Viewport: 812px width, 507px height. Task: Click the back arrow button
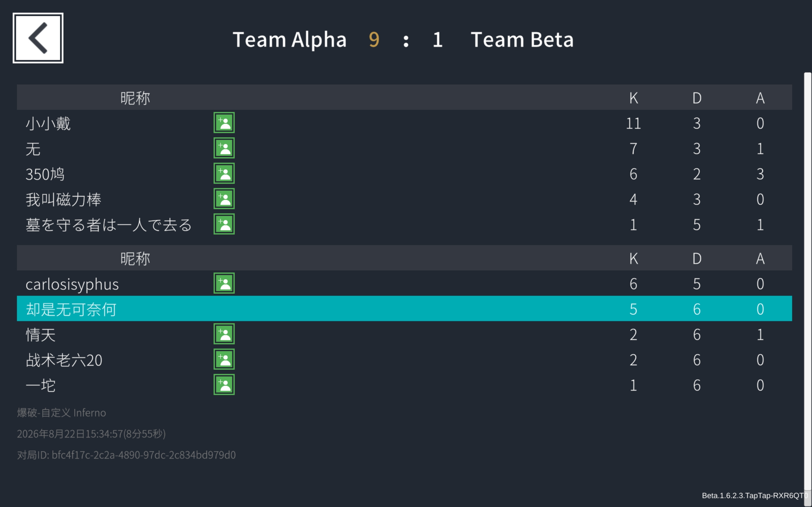point(38,38)
